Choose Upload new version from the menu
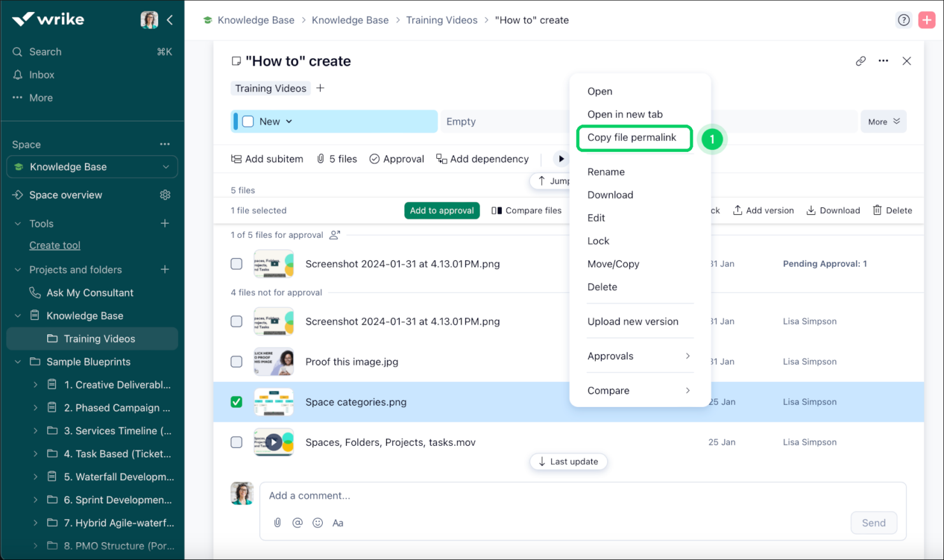Viewport: 944px width, 560px height. pyautogui.click(x=633, y=321)
